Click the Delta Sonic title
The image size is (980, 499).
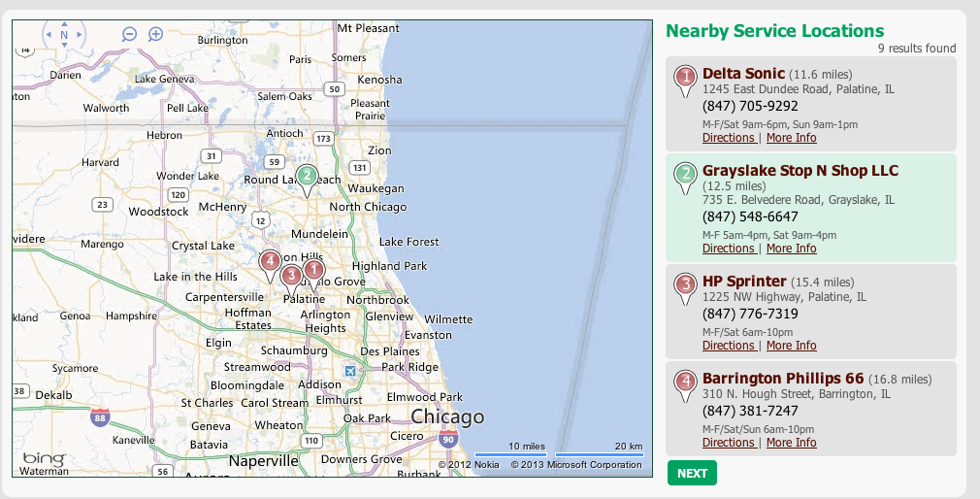(x=743, y=73)
